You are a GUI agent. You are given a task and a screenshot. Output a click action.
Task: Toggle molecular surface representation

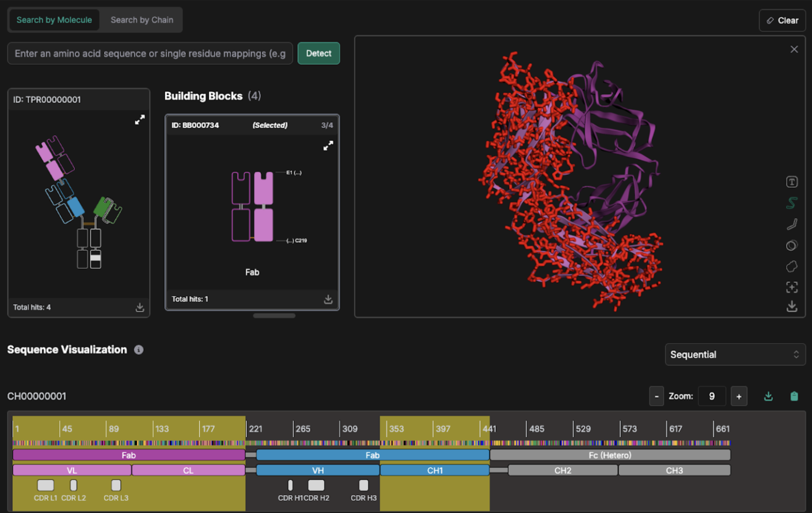pyautogui.click(x=792, y=266)
